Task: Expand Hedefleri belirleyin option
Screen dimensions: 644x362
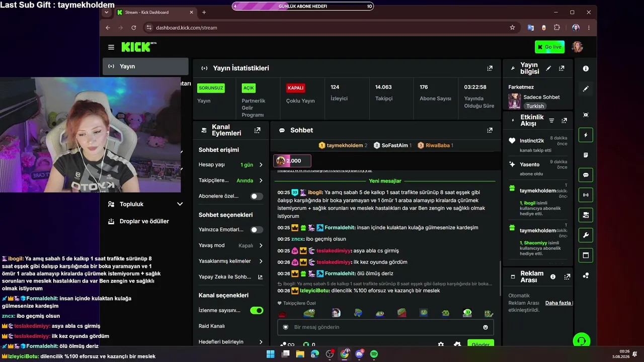Action: (x=231, y=342)
